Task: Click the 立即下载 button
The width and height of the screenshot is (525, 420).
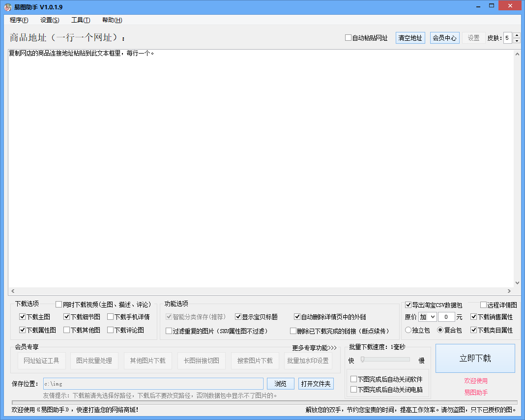Action: click(x=475, y=359)
